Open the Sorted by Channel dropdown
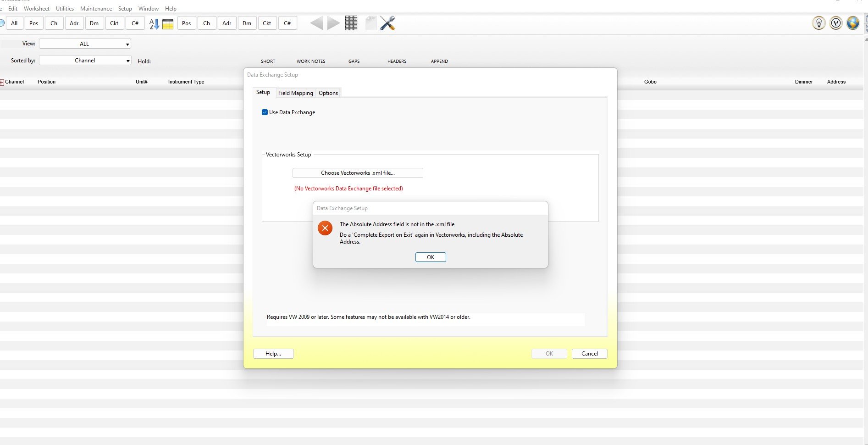Viewport: 868px width, 445px height. (x=85, y=61)
